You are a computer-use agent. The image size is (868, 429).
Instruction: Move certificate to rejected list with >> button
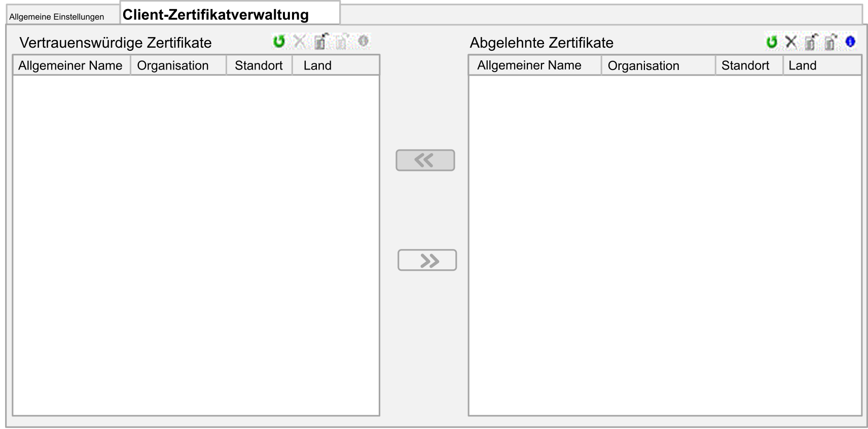pyautogui.click(x=427, y=260)
